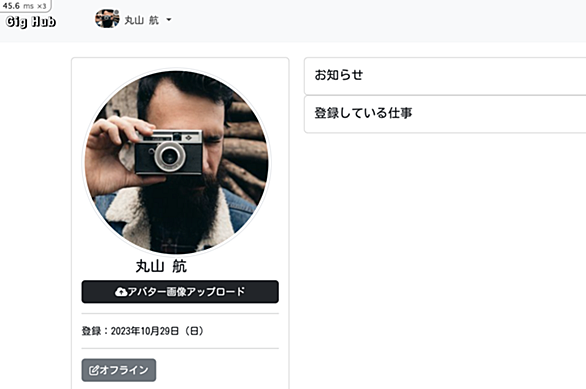The image size is (586, 389).
Task: Click the small navbar avatar thumbnail
Action: pos(107,19)
